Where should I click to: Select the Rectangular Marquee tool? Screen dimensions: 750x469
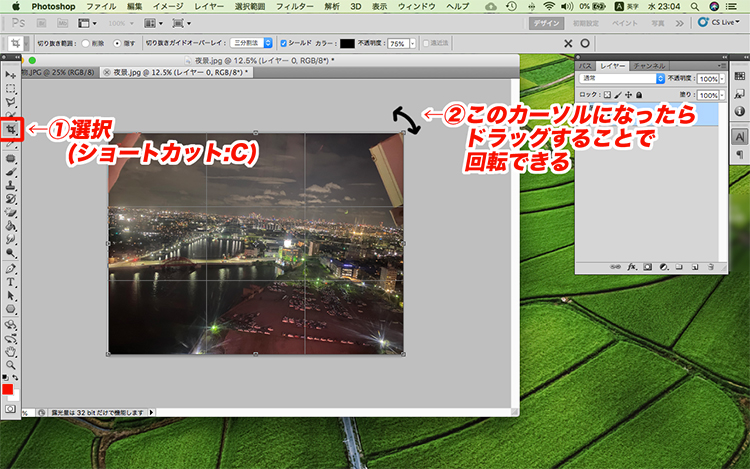tap(11, 88)
